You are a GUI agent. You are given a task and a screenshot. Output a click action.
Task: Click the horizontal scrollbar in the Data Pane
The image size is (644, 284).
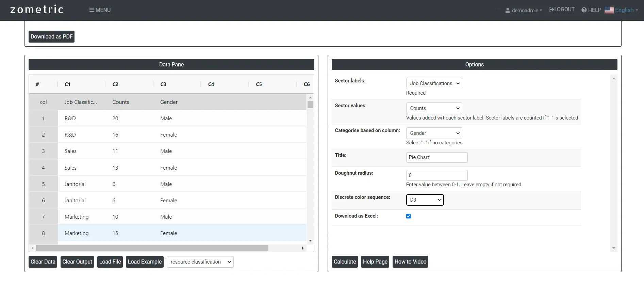152,248
